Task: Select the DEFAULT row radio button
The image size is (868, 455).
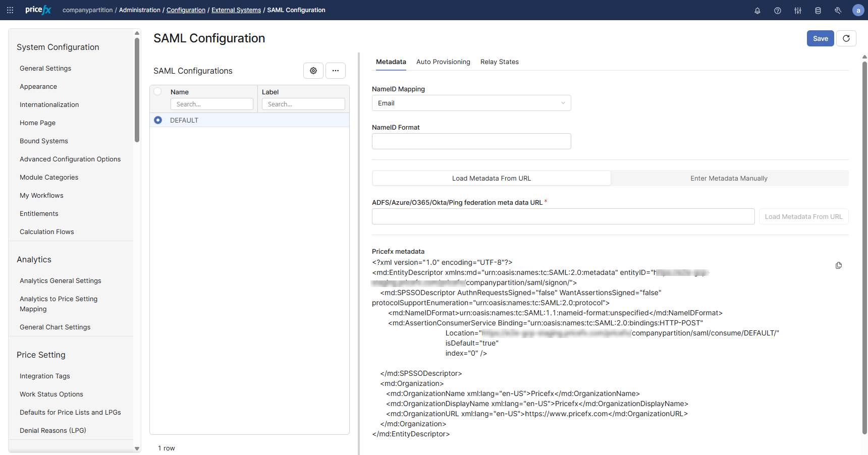Action: tap(158, 120)
